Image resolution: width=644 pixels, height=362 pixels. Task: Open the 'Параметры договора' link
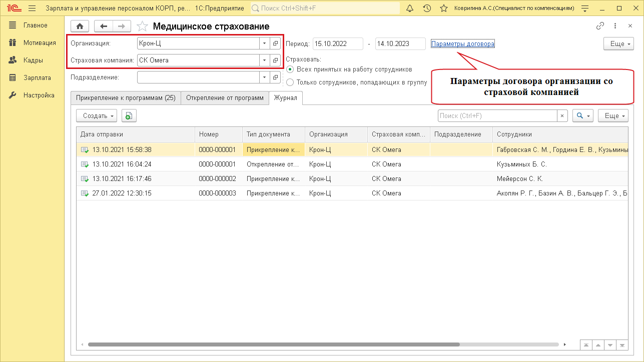pyautogui.click(x=462, y=44)
